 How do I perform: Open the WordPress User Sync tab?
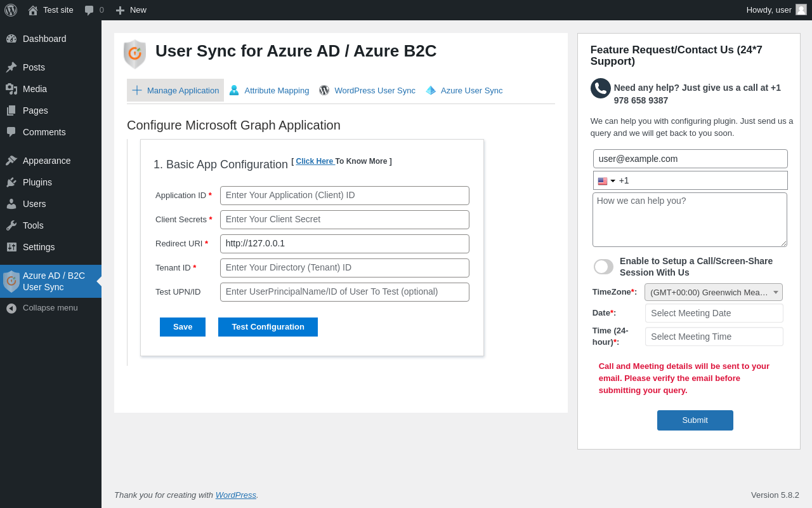click(x=367, y=90)
